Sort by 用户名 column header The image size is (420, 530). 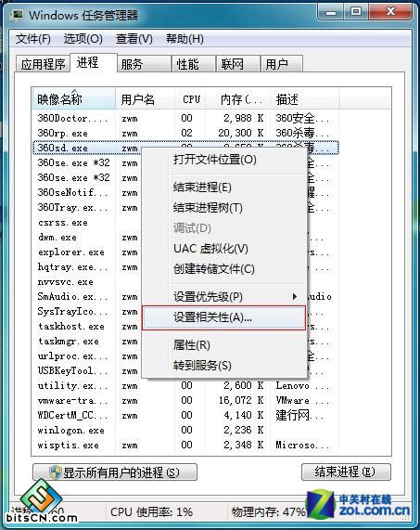coord(146,99)
